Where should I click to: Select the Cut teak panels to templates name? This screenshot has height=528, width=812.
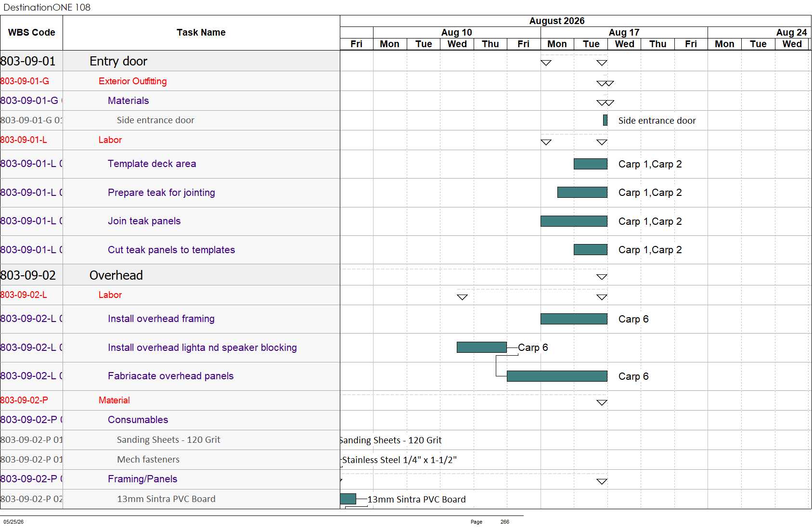pos(171,250)
